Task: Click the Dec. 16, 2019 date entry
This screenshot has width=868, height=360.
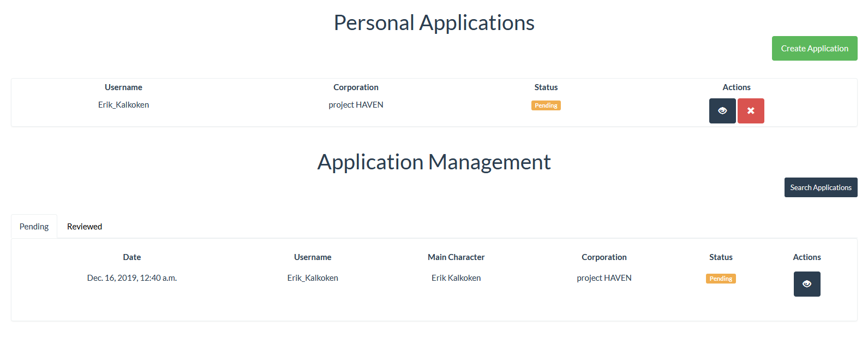Action: 132,278
